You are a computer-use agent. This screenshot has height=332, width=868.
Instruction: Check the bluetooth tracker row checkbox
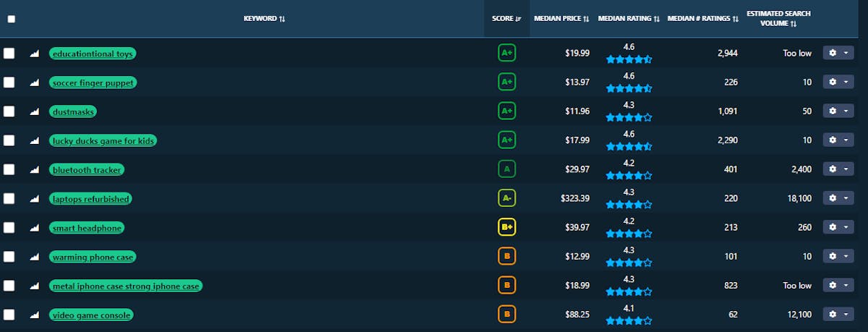point(9,169)
